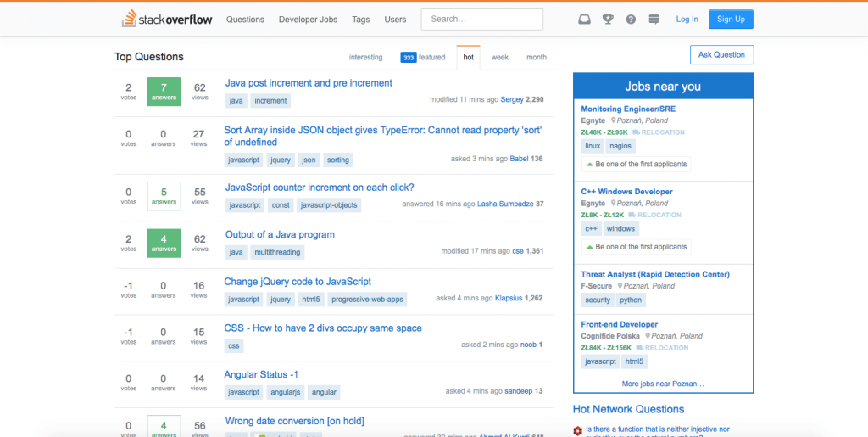
Task: Click 'modified 11 mins ago' timestamp
Action: pos(465,99)
